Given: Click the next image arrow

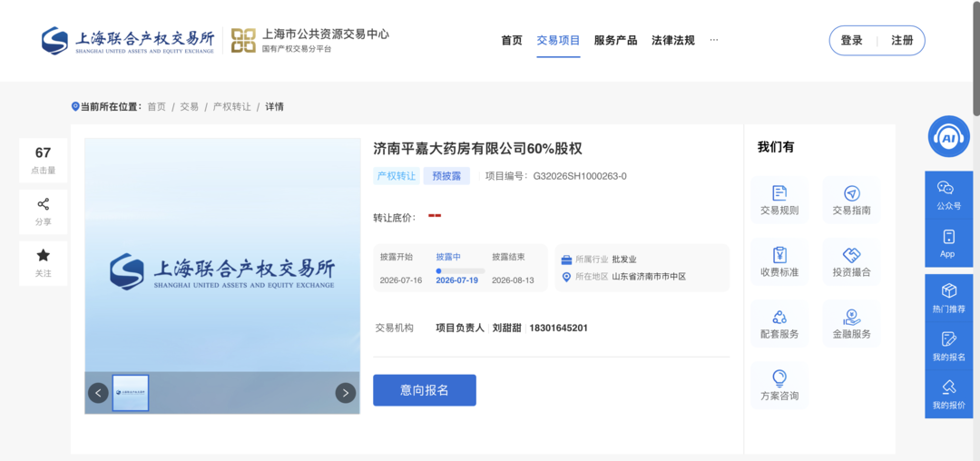Looking at the screenshot, I should click(346, 393).
